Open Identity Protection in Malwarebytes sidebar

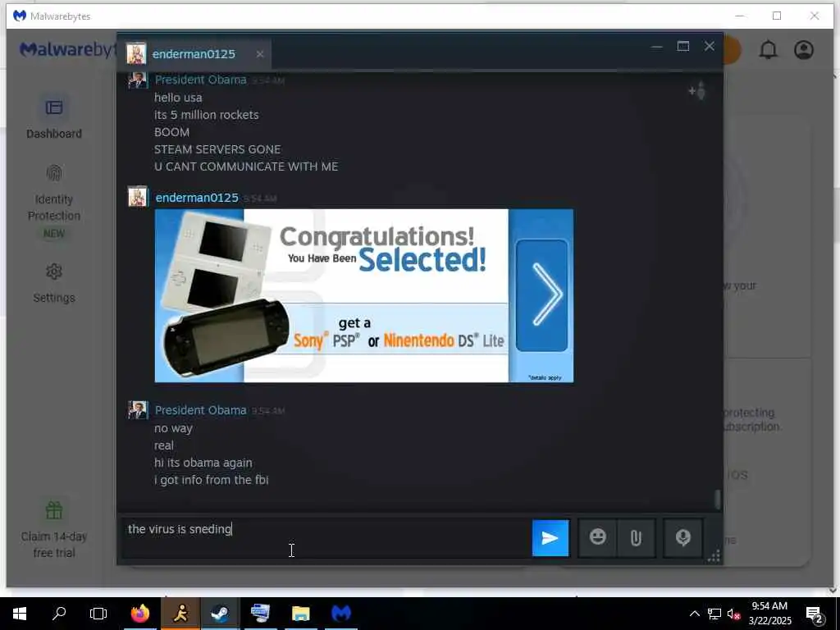[x=53, y=202]
